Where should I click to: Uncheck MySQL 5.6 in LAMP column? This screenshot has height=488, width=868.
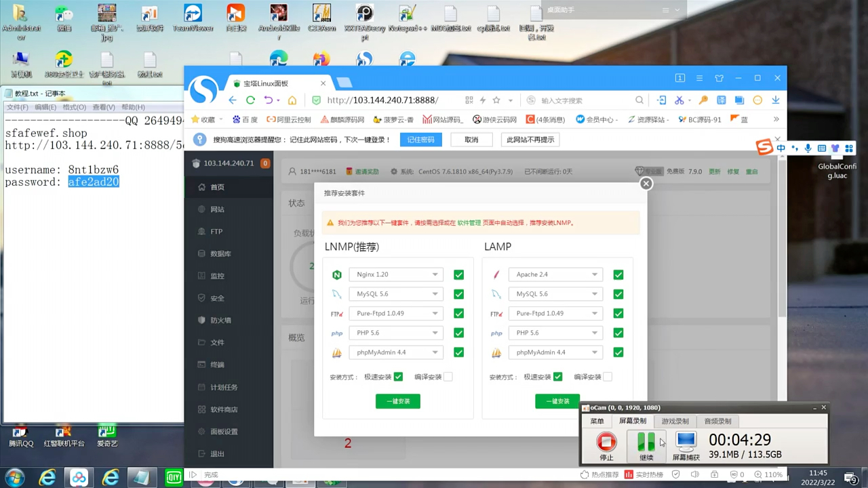coord(618,294)
